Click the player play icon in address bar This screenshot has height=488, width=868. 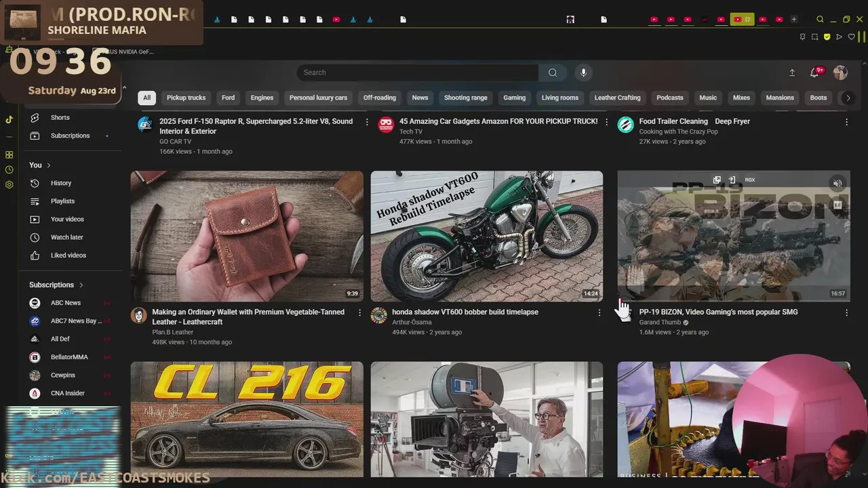(x=839, y=37)
